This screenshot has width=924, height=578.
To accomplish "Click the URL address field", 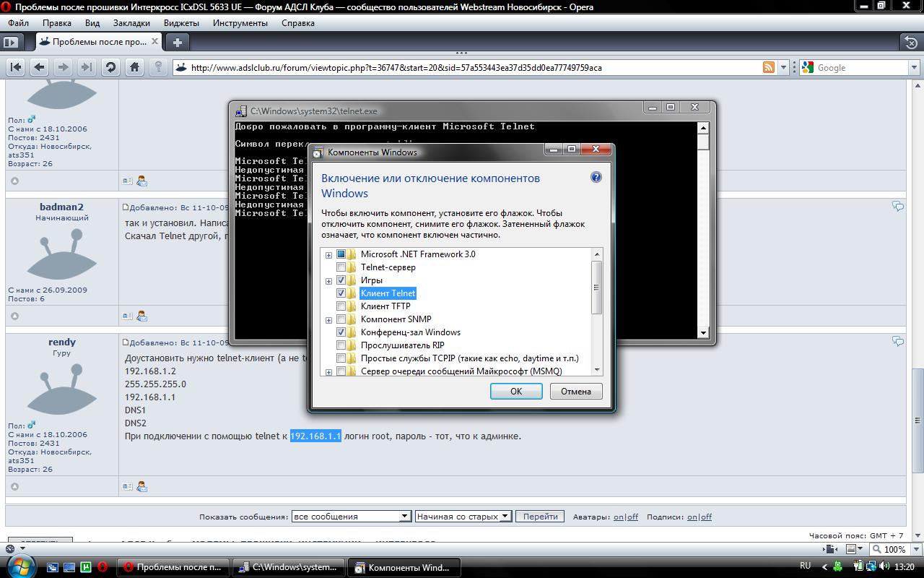I will click(469, 67).
